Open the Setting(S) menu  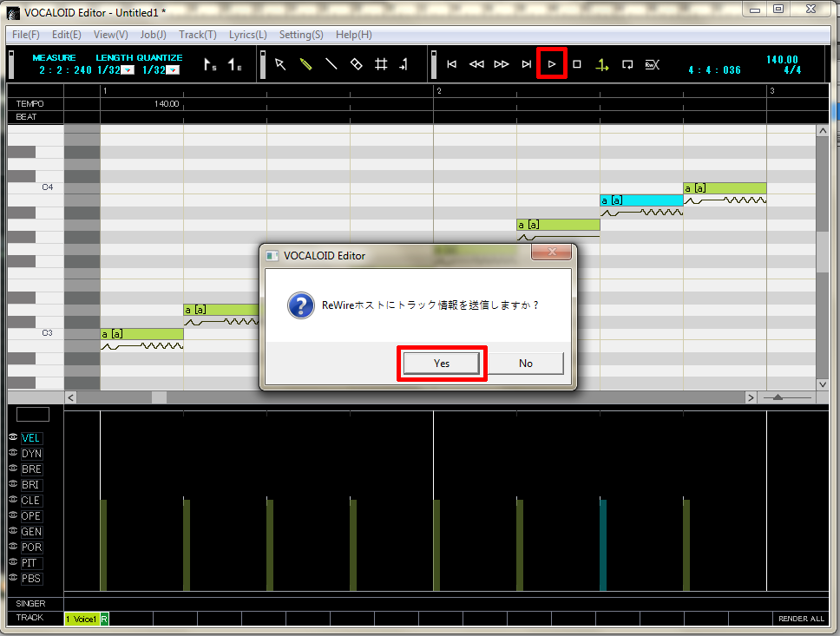[x=301, y=35]
